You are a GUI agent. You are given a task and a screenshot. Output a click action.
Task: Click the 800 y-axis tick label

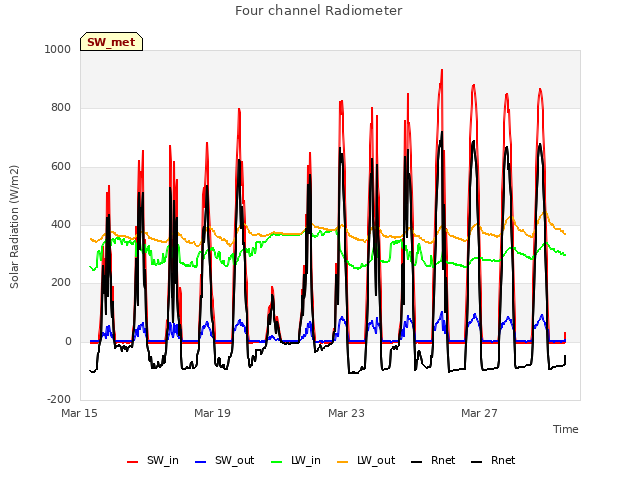tap(61, 108)
